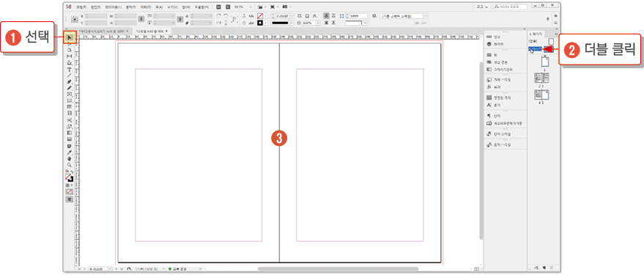The image size is (644, 275).
Task: Open the Layers panel
Action: (496, 43)
